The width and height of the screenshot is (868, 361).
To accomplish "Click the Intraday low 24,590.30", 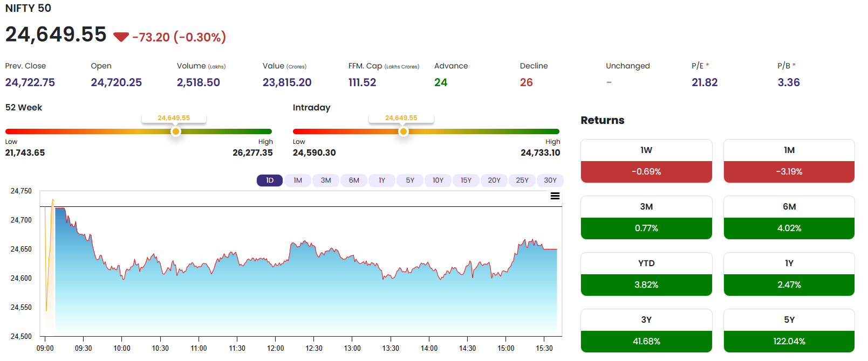I will pyautogui.click(x=315, y=152).
